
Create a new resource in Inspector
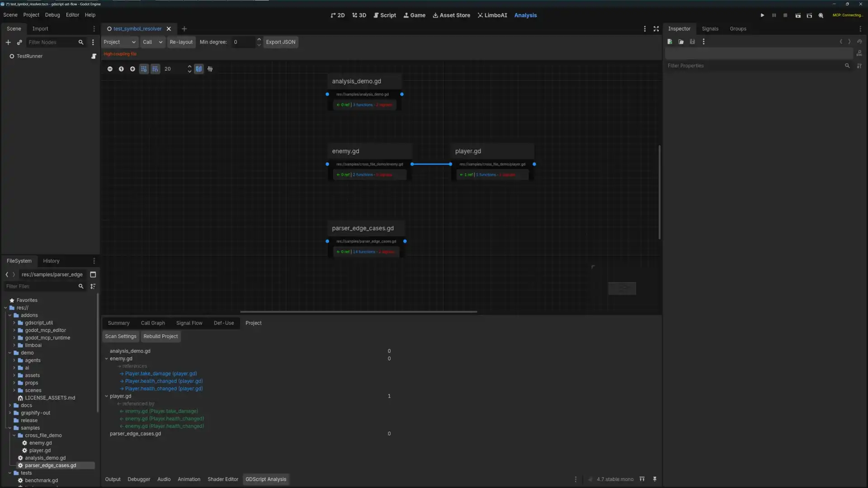(670, 42)
